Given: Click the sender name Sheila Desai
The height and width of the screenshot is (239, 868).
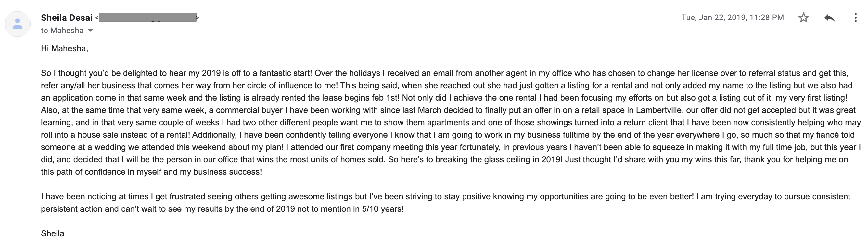Looking at the screenshot, I should 67,18.
